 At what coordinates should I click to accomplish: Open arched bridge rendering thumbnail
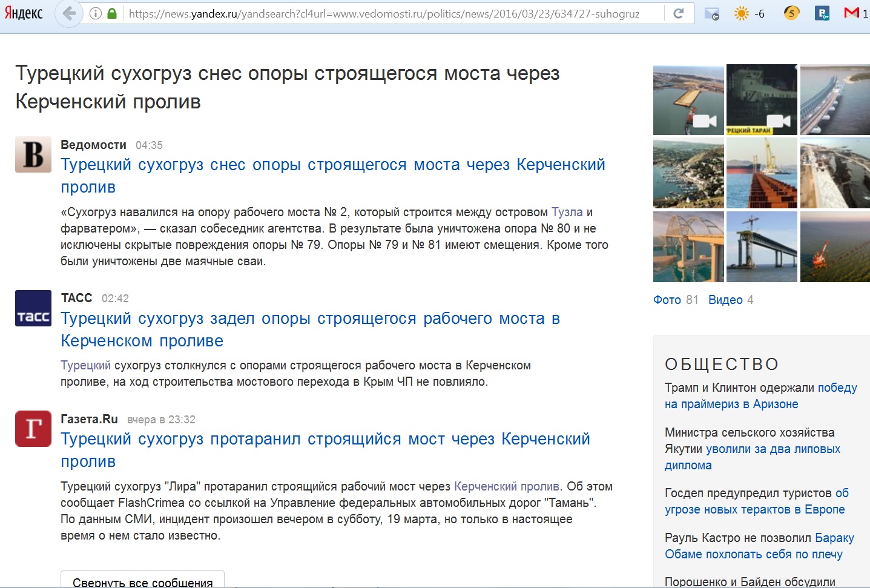(688, 246)
